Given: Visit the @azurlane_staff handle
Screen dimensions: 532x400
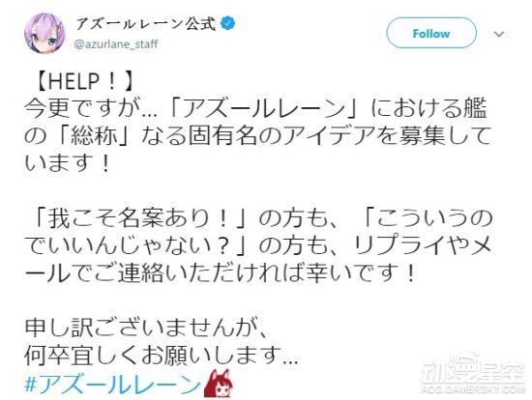Looking at the screenshot, I should point(116,44).
